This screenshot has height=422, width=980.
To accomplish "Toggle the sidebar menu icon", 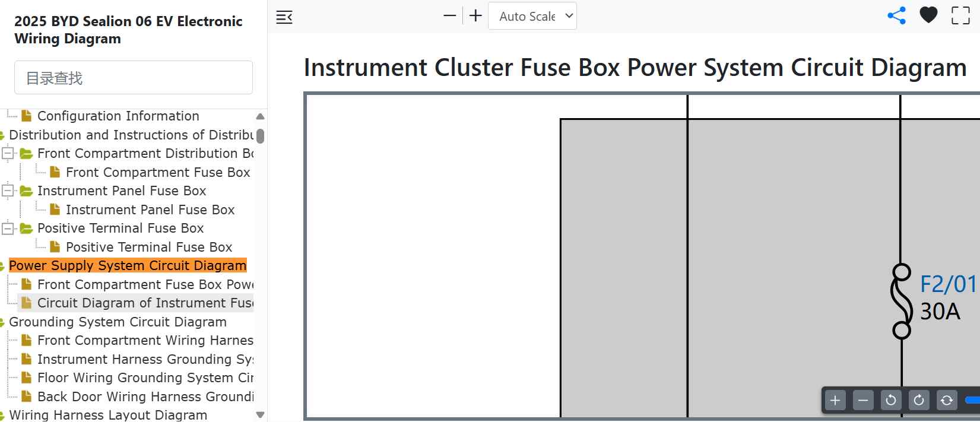I will click(x=284, y=17).
